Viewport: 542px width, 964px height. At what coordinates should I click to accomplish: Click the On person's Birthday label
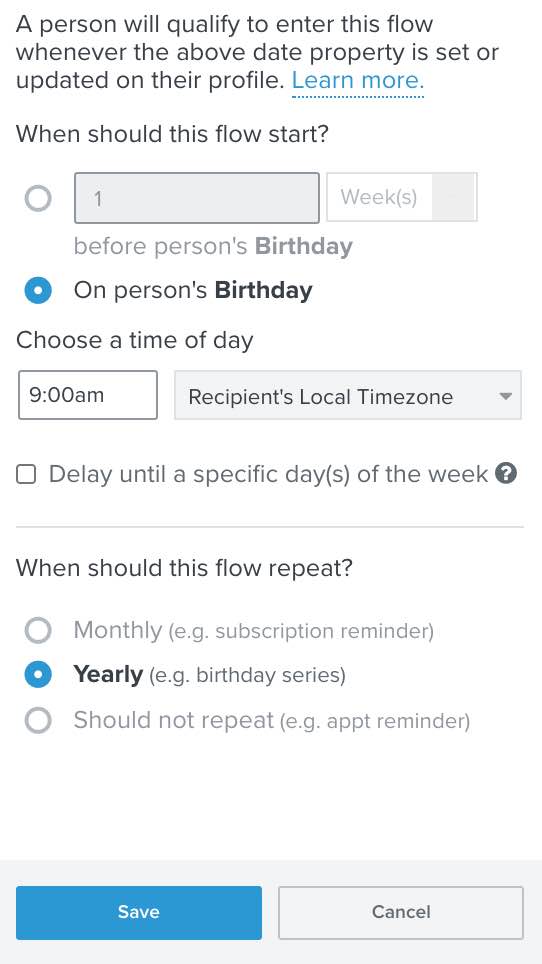(x=193, y=290)
